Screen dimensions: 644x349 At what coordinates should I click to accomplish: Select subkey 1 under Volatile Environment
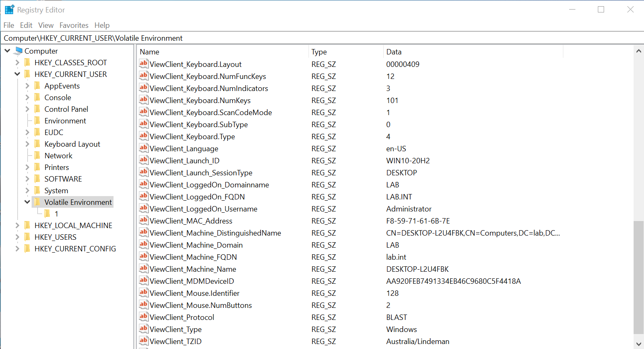[56, 214]
